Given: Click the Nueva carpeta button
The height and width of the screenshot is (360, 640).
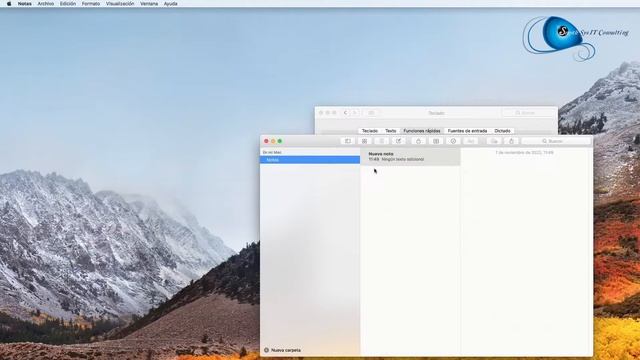Looking at the screenshot, I should coord(282,350).
